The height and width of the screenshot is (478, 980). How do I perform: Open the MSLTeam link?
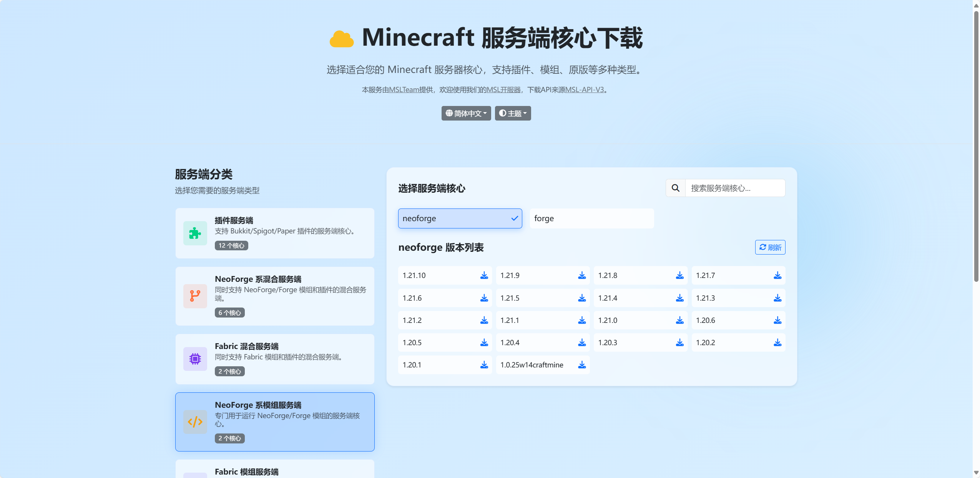[x=404, y=90]
